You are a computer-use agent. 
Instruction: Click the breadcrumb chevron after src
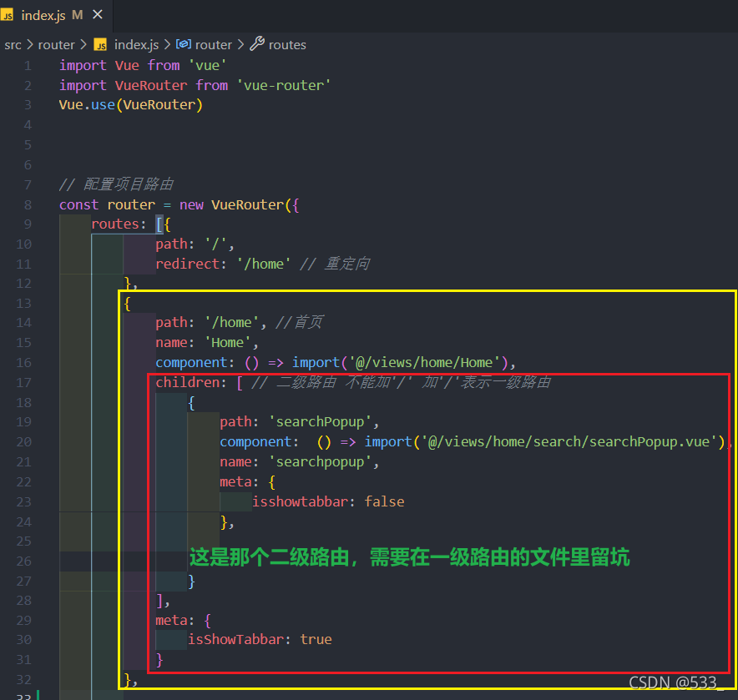(x=28, y=44)
